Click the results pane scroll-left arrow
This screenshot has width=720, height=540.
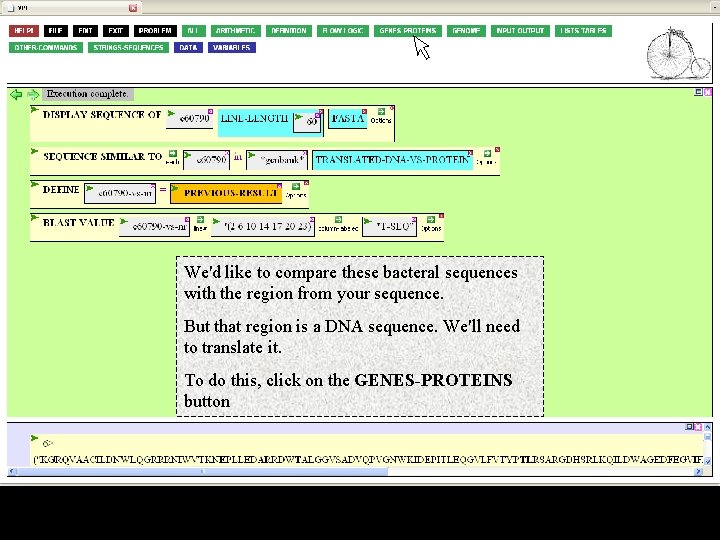tap(12, 471)
